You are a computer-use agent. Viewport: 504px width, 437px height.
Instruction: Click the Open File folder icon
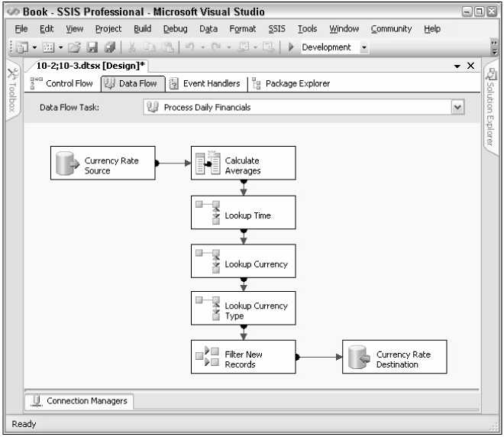tap(74, 47)
